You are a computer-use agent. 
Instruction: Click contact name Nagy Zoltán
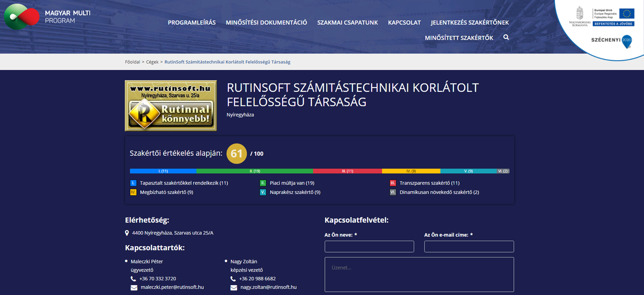[x=244, y=261]
